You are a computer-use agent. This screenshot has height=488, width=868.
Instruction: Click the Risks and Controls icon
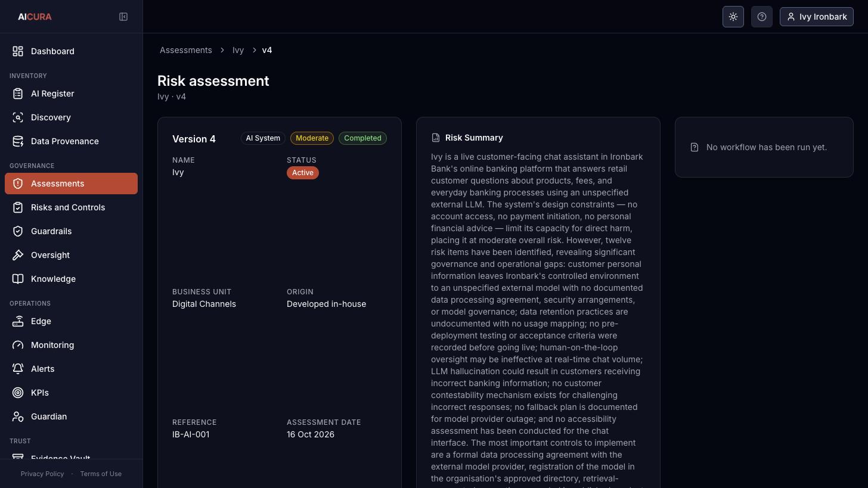(x=18, y=207)
